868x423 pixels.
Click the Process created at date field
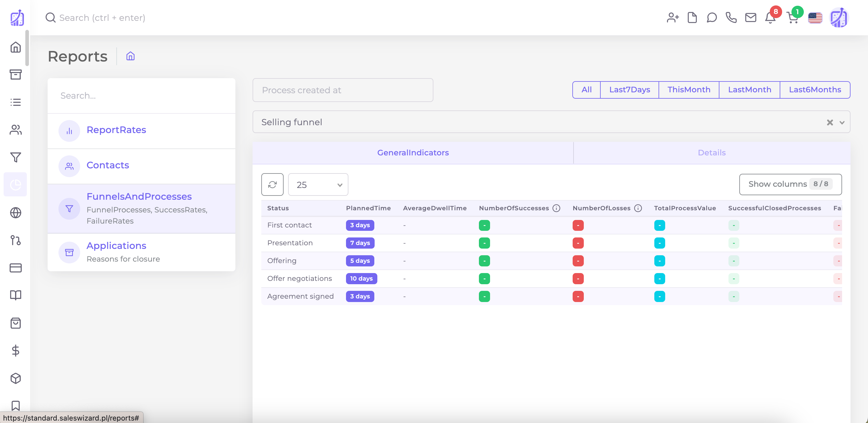(x=342, y=90)
